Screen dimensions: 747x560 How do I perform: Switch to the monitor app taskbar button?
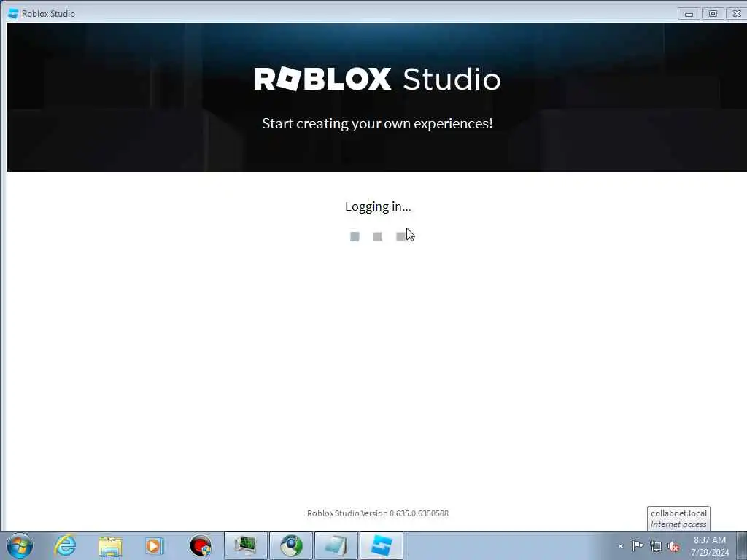(246, 545)
